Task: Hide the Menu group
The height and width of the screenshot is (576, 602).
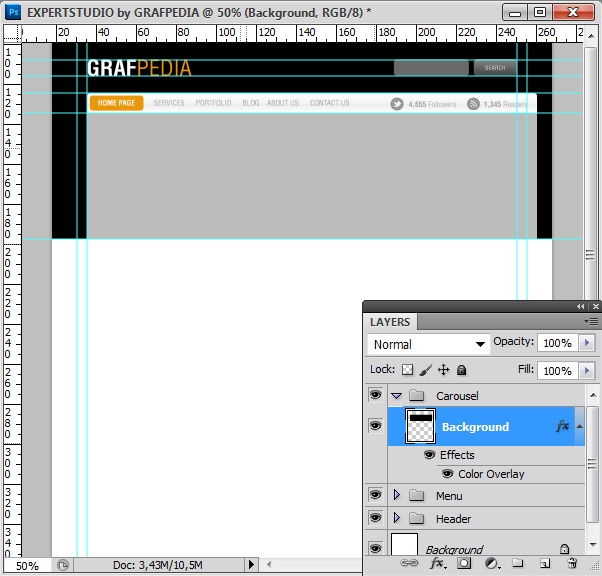Action: pos(375,495)
